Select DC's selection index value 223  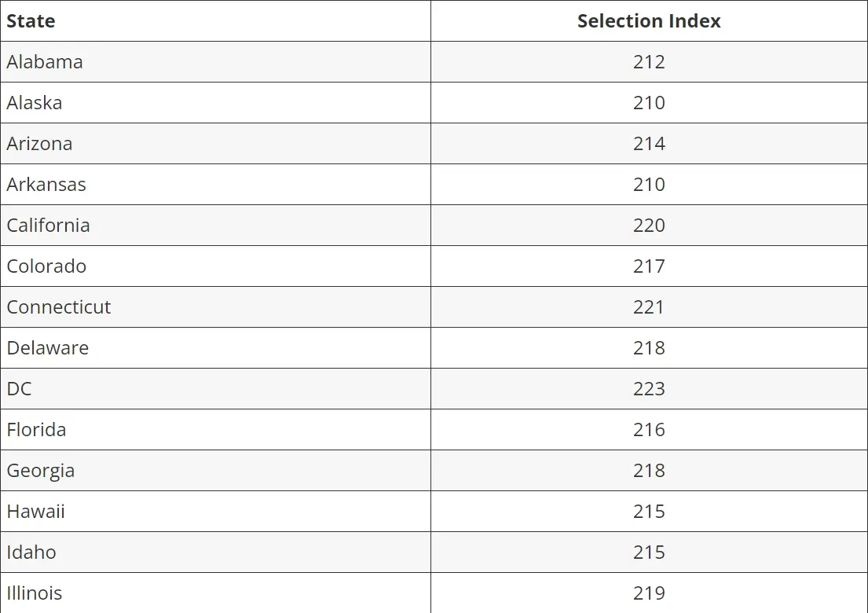coord(649,389)
